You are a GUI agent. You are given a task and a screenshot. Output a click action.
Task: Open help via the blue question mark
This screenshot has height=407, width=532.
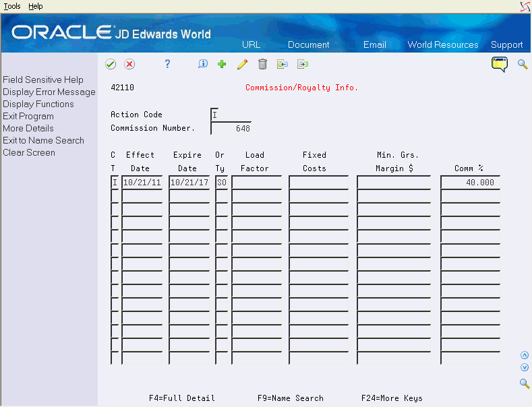[x=167, y=64]
